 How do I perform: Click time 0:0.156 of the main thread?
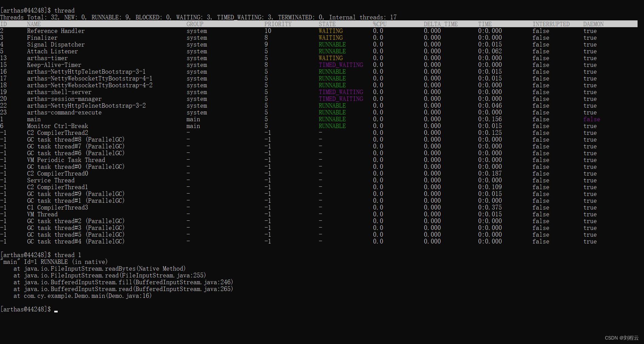490,119
